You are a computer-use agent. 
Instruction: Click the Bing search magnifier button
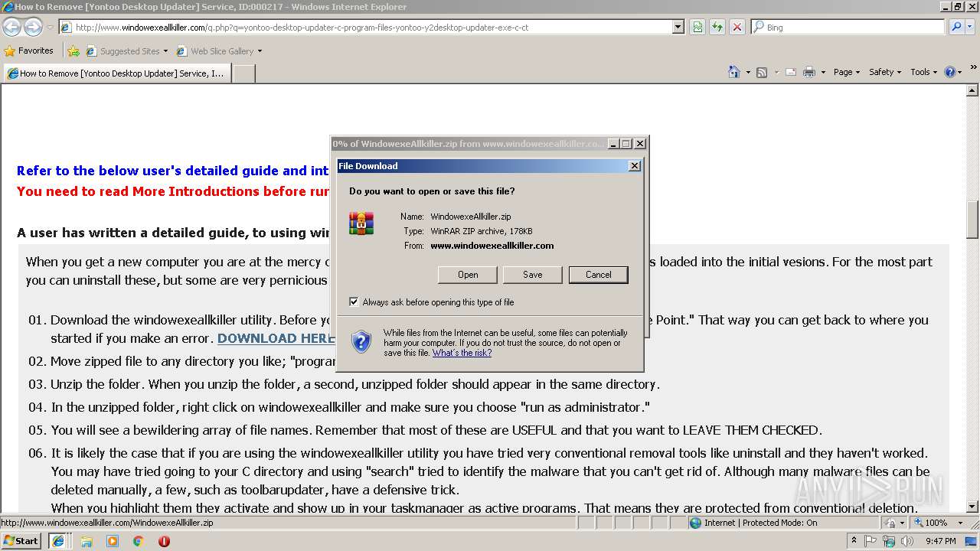click(x=956, y=27)
